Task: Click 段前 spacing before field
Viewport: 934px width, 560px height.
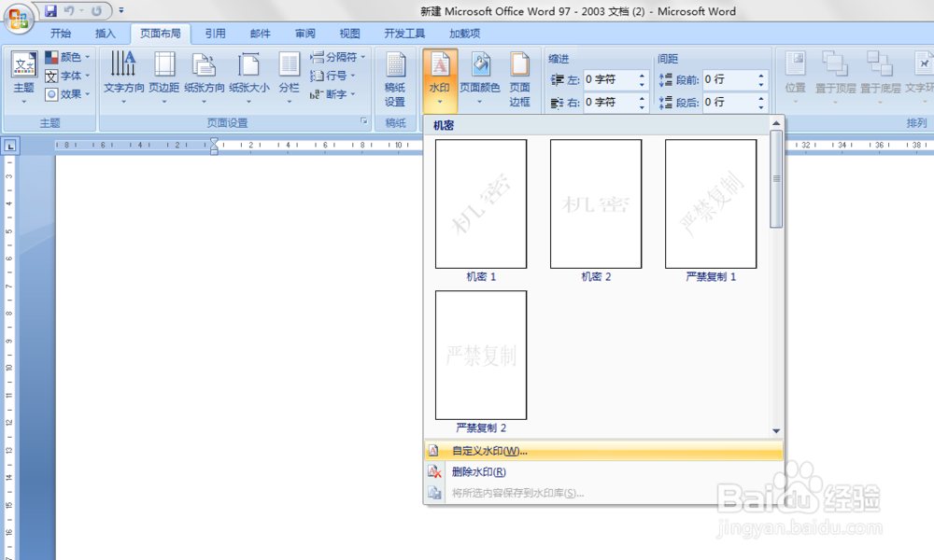Action: pyautogui.click(x=729, y=79)
